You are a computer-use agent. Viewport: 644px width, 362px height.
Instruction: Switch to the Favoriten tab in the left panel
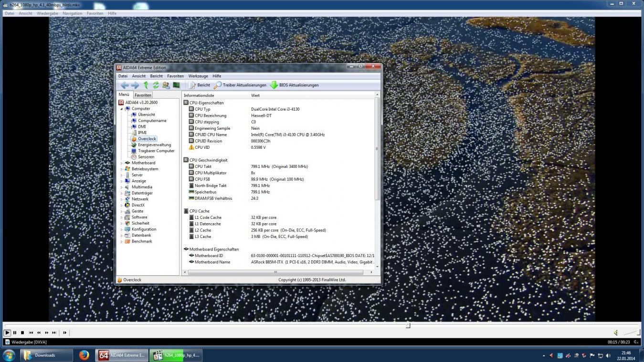[x=143, y=95]
